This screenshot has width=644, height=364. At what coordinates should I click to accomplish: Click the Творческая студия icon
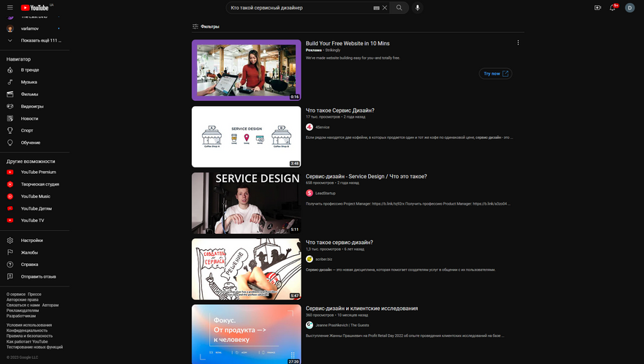[x=10, y=184]
